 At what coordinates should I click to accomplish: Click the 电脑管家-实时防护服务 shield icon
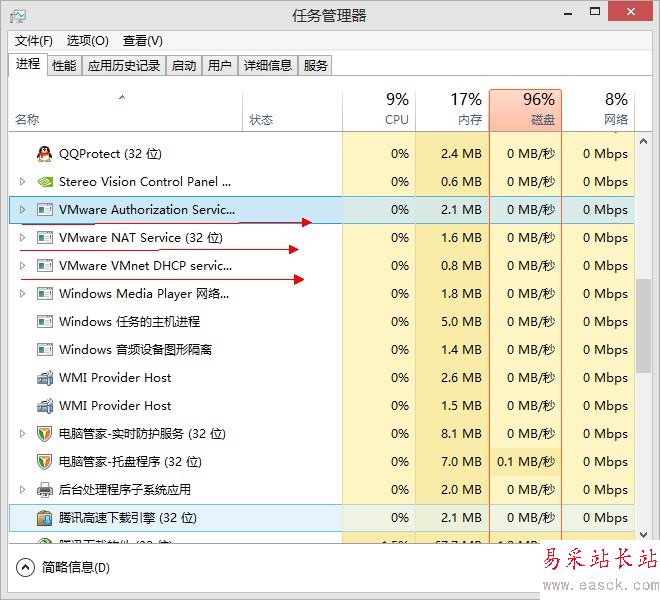[x=44, y=434]
